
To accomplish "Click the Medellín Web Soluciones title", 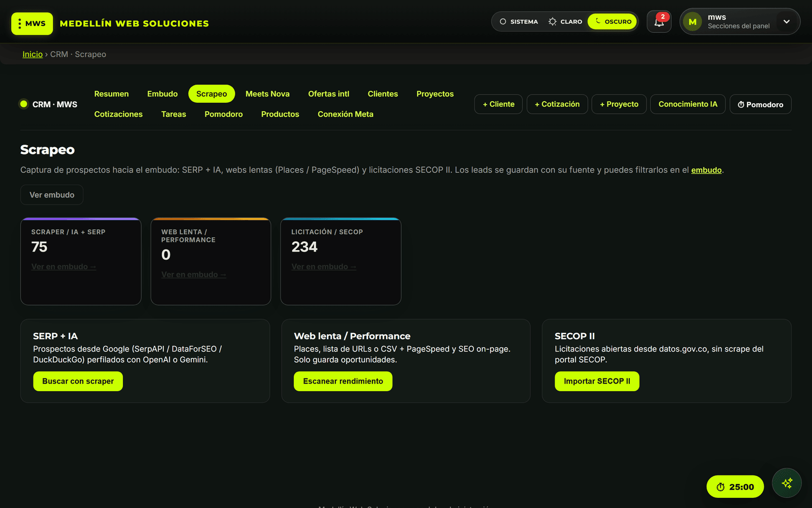I will tap(134, 23).
